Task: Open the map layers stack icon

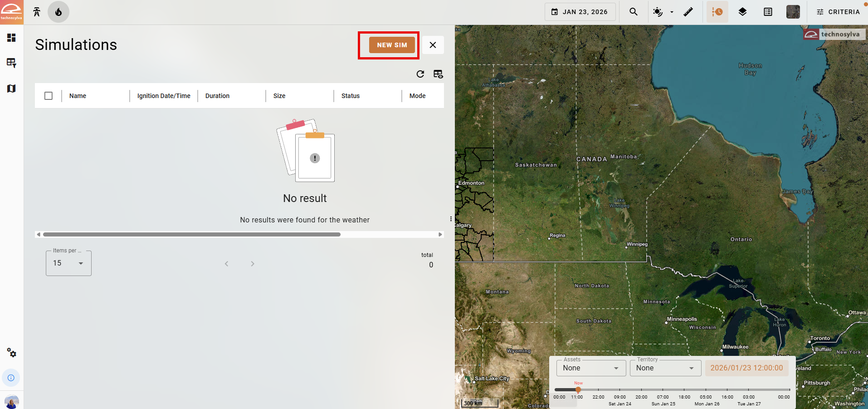Action: point(742,12)
